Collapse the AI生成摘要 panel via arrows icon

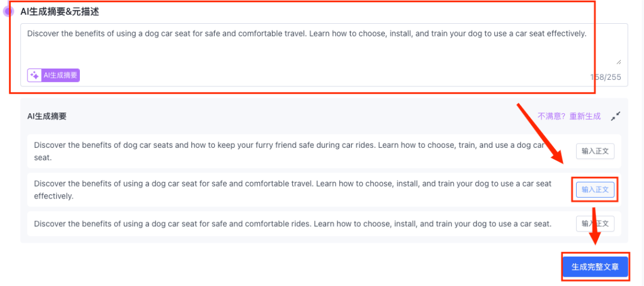[x=615, y=116]
